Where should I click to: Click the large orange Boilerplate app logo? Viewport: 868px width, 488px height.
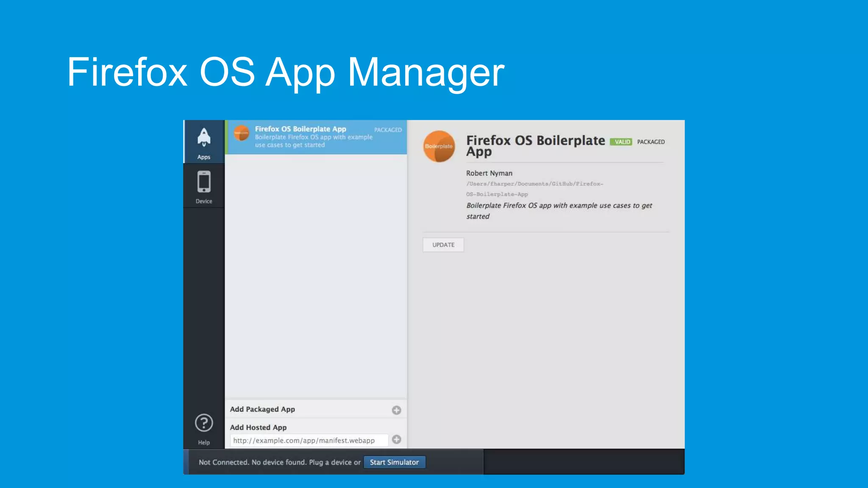click(x=439, y=146)
